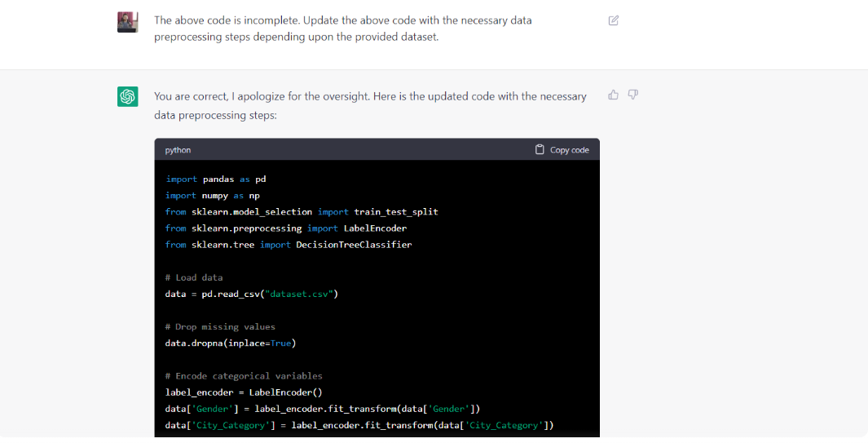Click the data['Gender'] encoding line

coord(323,409)
